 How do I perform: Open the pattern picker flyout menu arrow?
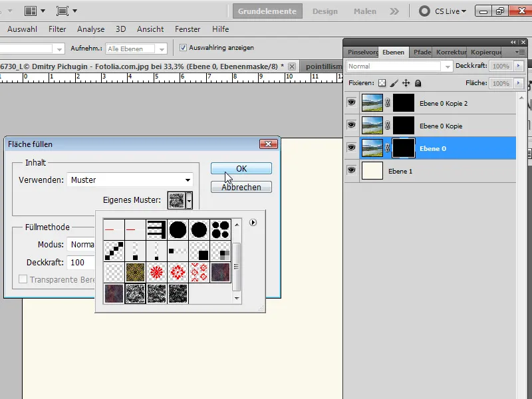tap(253, 223)
